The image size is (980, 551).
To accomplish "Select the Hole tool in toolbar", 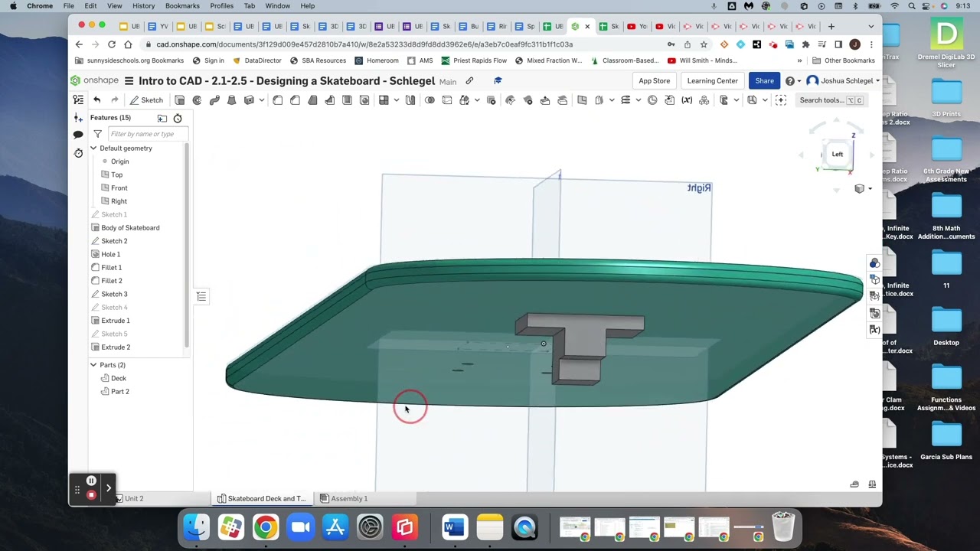I will 364,100.
